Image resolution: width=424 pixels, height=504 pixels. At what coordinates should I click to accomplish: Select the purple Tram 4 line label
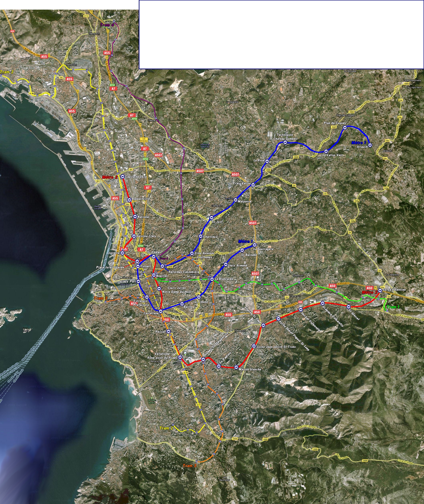click(108, 25)
